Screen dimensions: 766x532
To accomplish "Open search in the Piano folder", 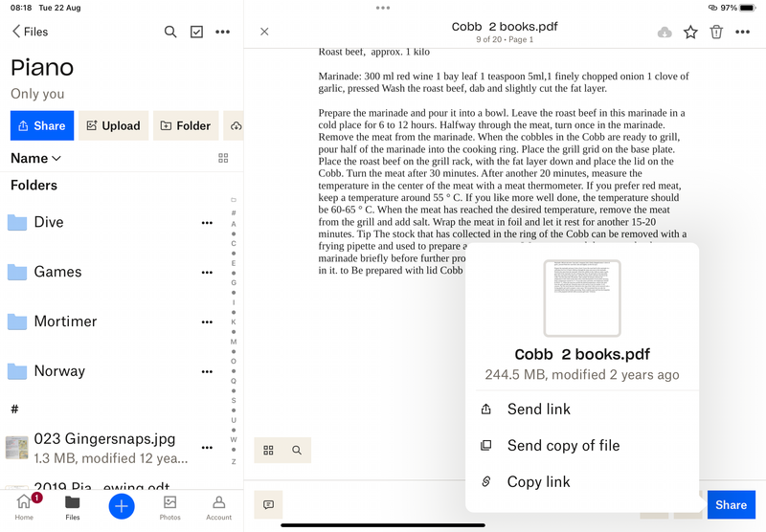I will coord(170,32).
